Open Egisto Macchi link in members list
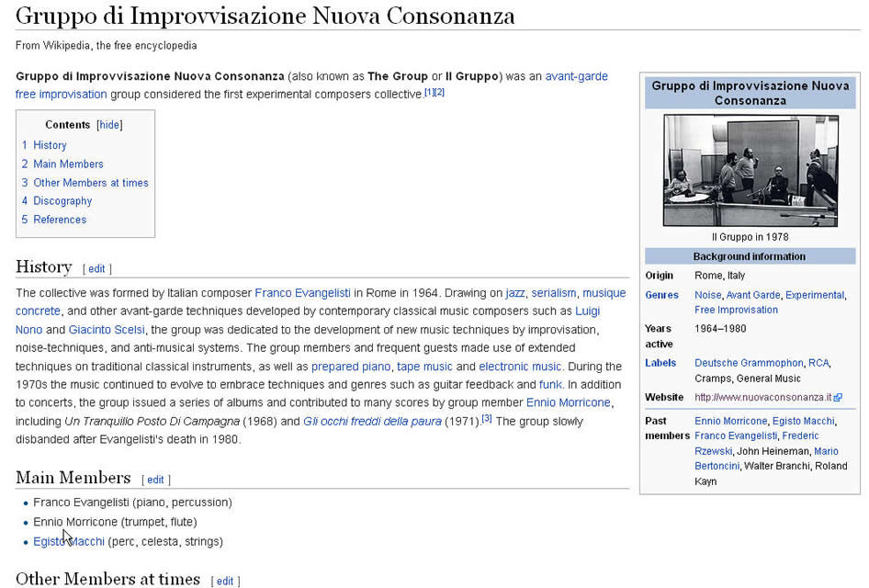Image resolution: width=869 pixels, height=588 pixels. point(69,541)
